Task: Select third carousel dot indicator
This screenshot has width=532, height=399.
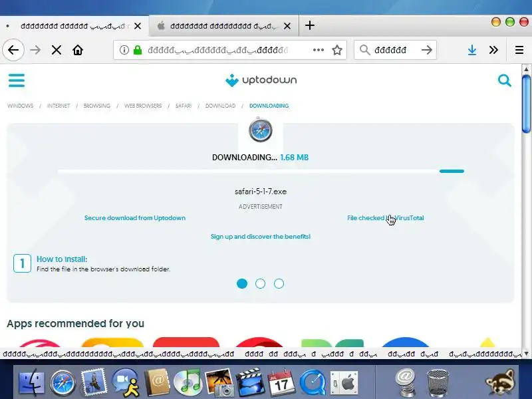Action: click(279, 284)
